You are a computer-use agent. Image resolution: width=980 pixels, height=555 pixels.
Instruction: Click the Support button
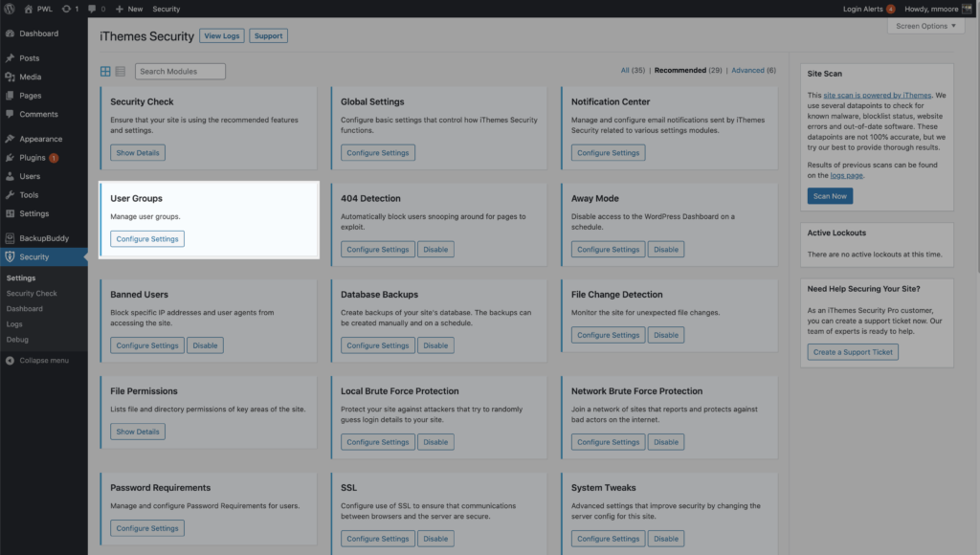tap(268, 35)
